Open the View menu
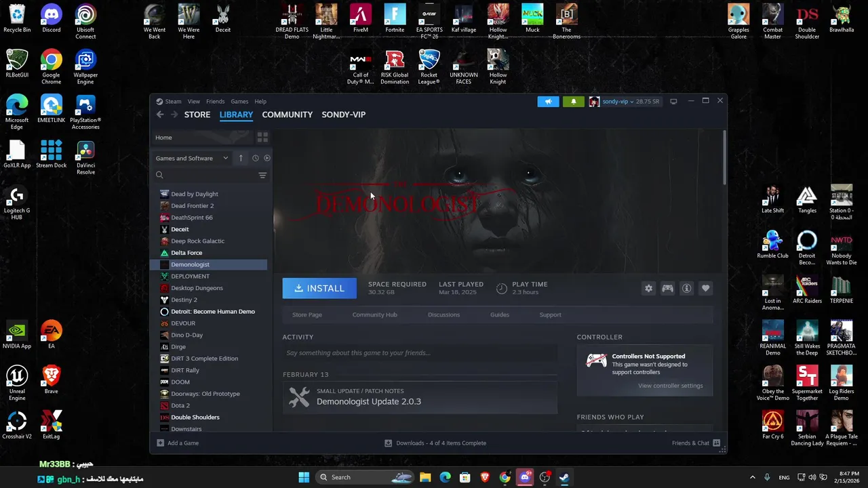Screen dimensions: 868x488 193,102
